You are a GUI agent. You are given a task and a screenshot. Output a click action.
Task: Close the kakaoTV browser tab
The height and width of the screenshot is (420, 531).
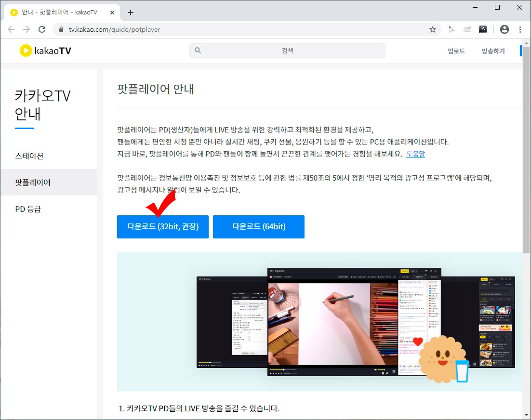pyautogui.click(x=112, y=13)
